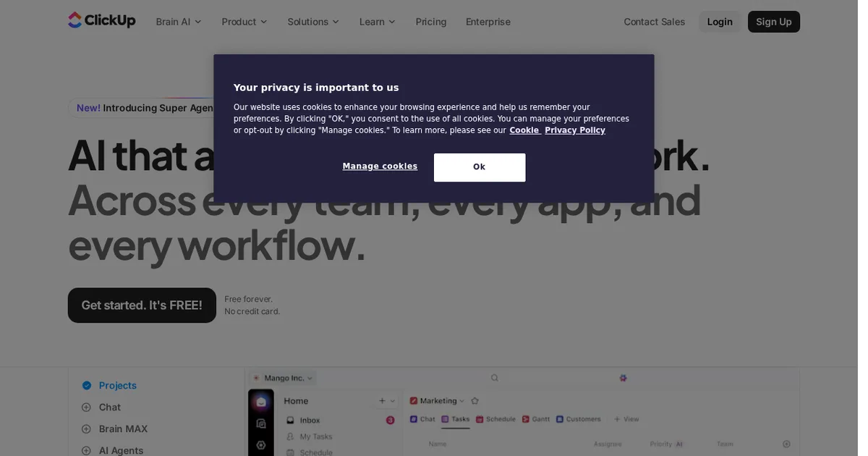This screenshot has height=456, width=868.
Task: Select the Brain MAX feature
Action: point(123,429)
